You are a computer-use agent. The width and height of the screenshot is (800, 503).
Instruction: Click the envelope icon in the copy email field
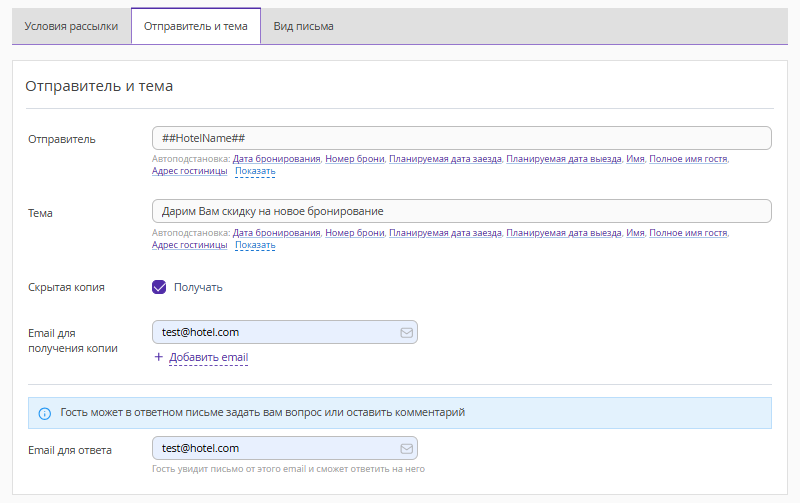(406, 332)
